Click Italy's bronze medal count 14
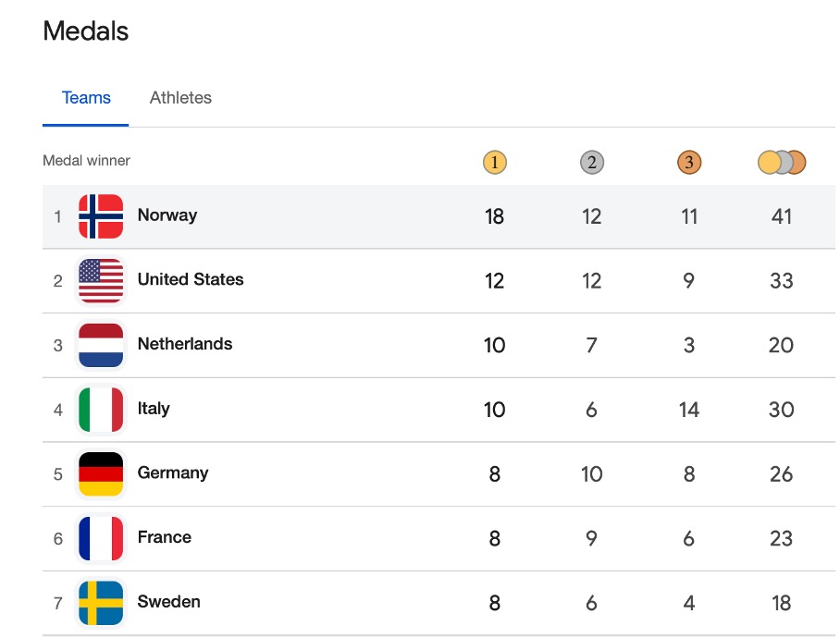The height and width of the screenshot is (638, 840). [689, 410]
